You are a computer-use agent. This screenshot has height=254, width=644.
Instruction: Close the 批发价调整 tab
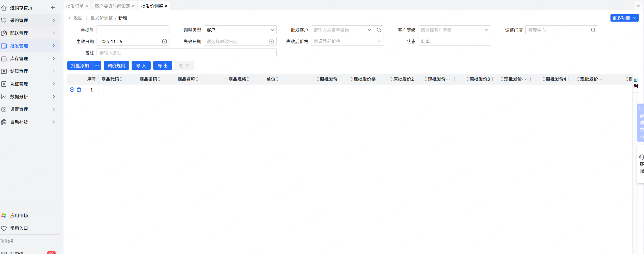(x=166, y=6)
